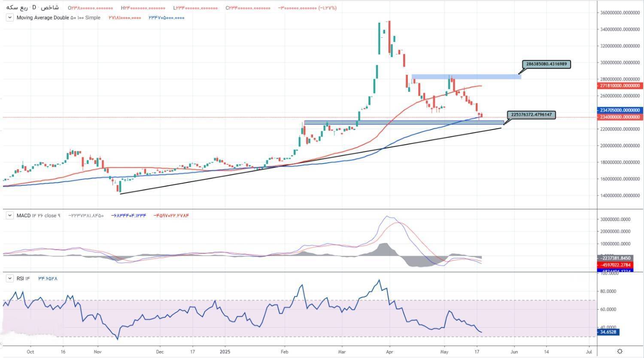Open chart settings gear icon
The height and width of the screenshot is (358, 644).
coord(620,352)
